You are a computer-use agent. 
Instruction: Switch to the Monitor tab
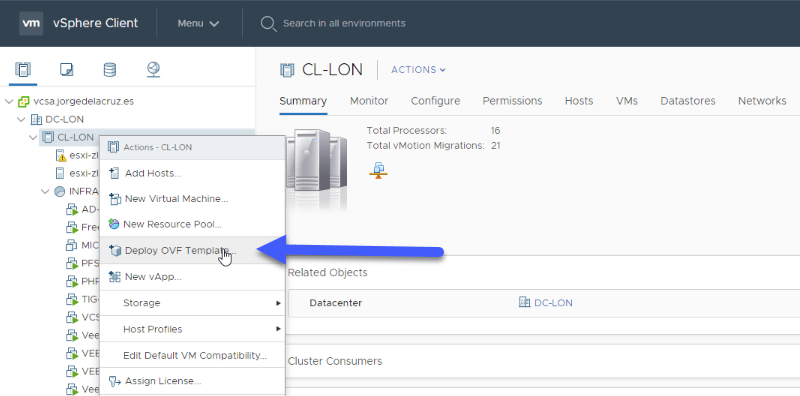click(x=369, y=101)
